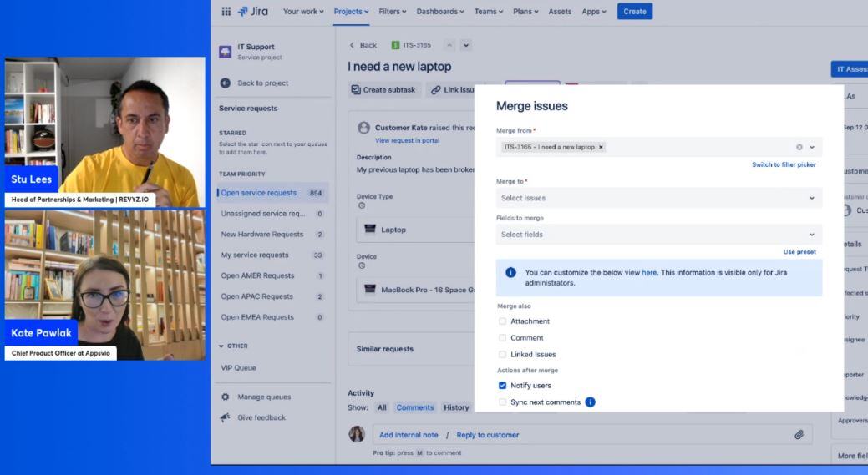Check the Linked Issues checkbox
Image resolution: width=868 pixels, height=475 pixels.
point(502,355)
